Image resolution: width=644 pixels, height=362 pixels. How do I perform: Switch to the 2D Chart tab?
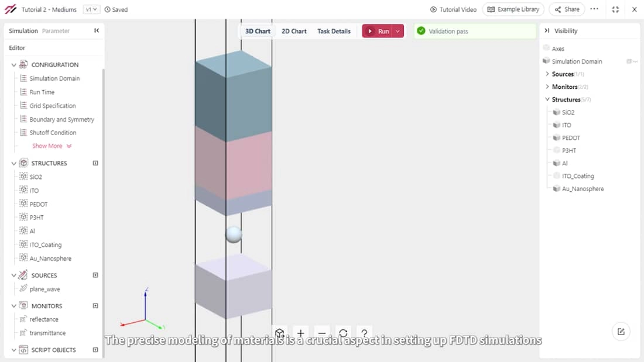click(x=294, y=31)
